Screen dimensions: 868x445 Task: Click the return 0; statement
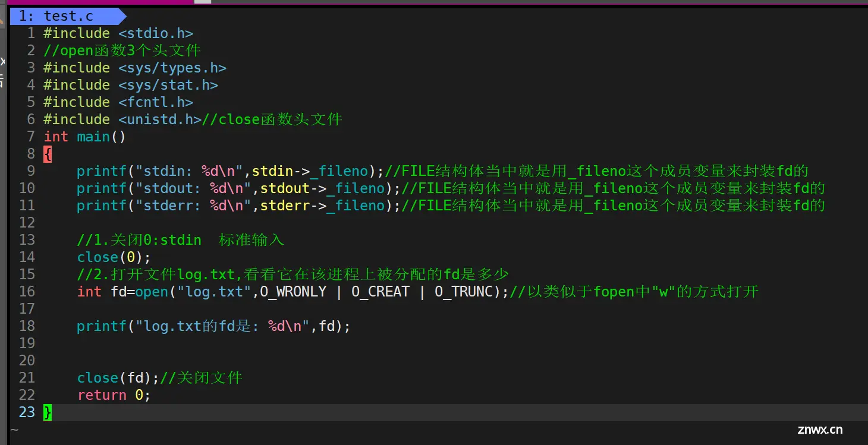[x=114, y=395]
